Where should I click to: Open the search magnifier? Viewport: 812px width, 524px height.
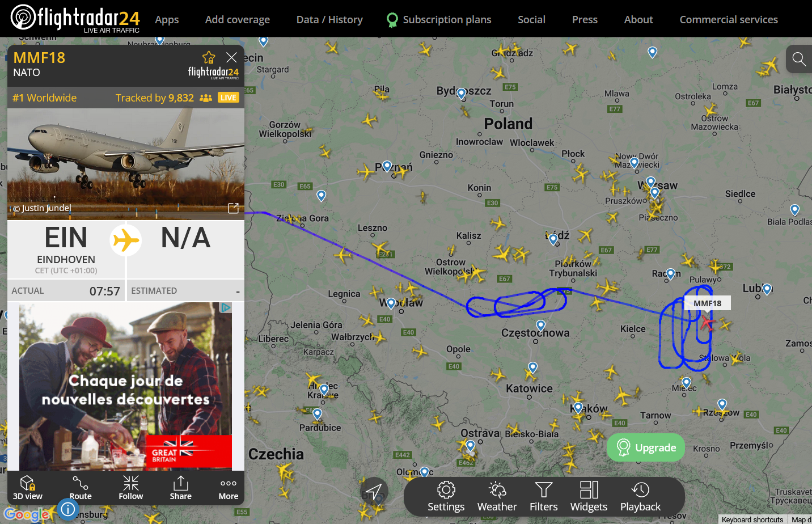[x=799, y=59]
